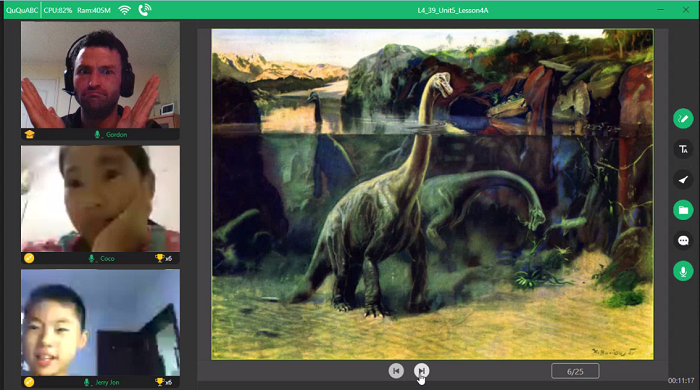Award a trophy to Coco
The width and height of the screenshot is (700, 390).
pyautogui.click(x=160, y=258)
